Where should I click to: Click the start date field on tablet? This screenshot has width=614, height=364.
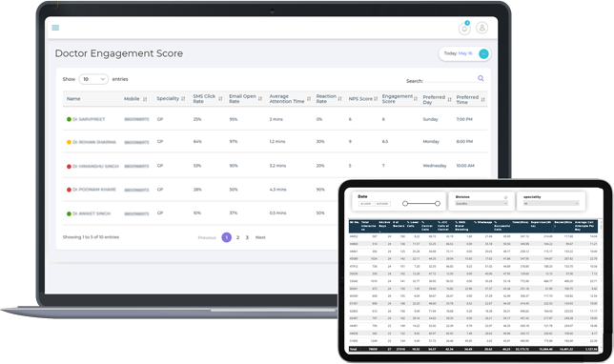point(366,204)
